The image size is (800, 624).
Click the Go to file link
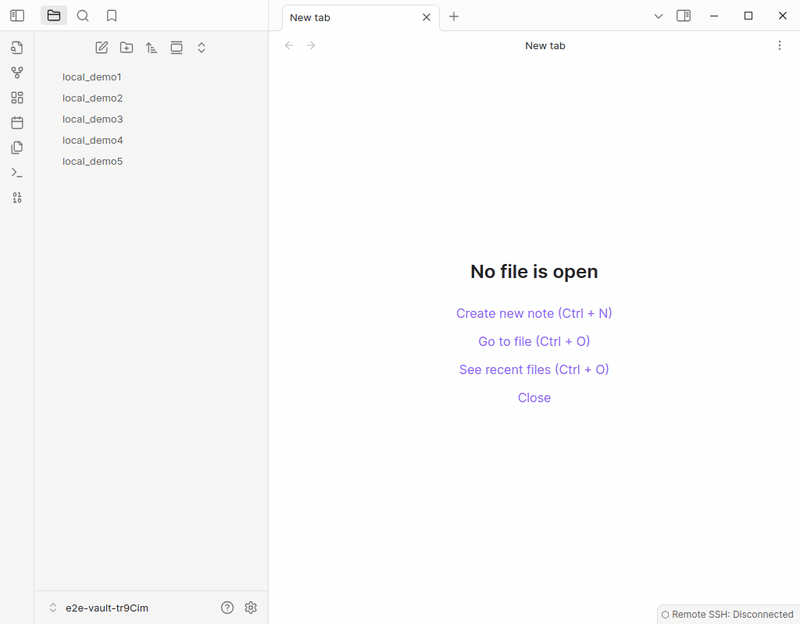click(x=534, y=341)
